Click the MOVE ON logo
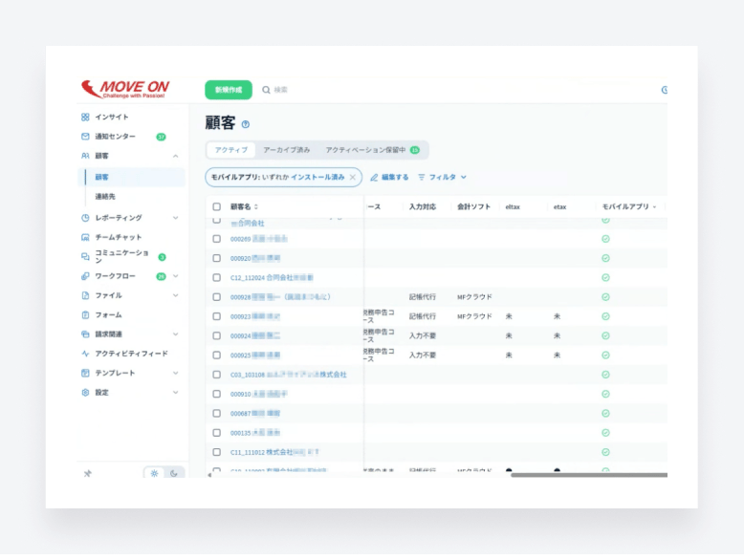 (125, 89)
